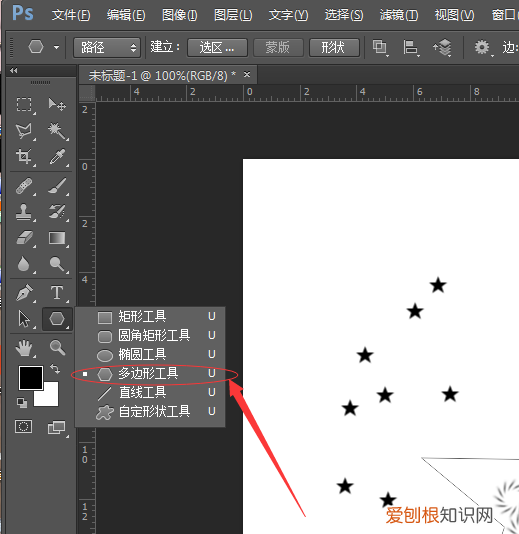Choose 多边形工具 from the flyout
Viewport: 519px width, 534px height.
(x=150, y=374)
